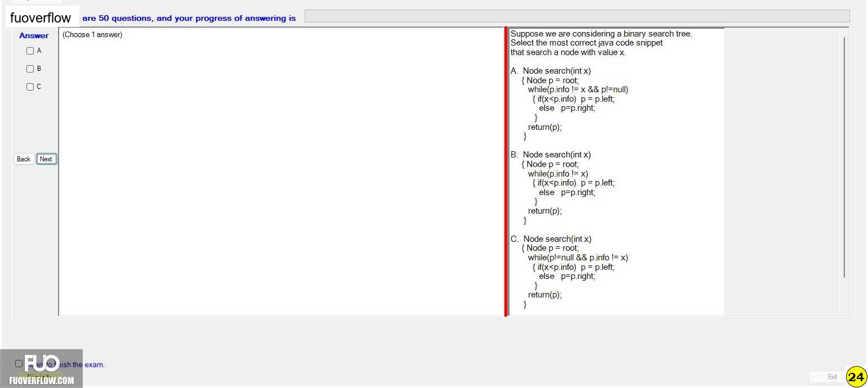Check answer option A
Viewport: 868px width, 388px height.
30,51
